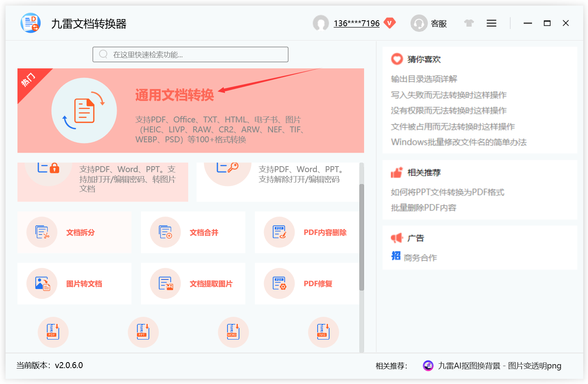
Task: Click the VIP badge icon
Action: [x=390, y=23]
